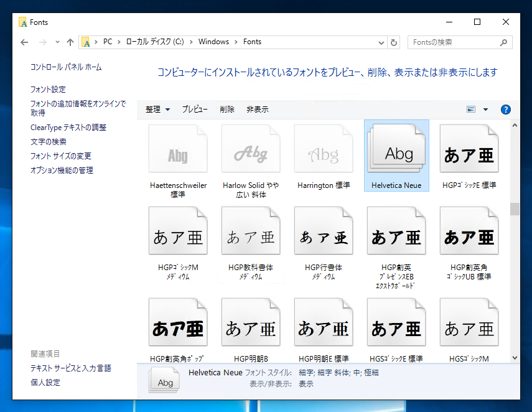Click the vertical scrollbar thumb

tap(515, 208)
